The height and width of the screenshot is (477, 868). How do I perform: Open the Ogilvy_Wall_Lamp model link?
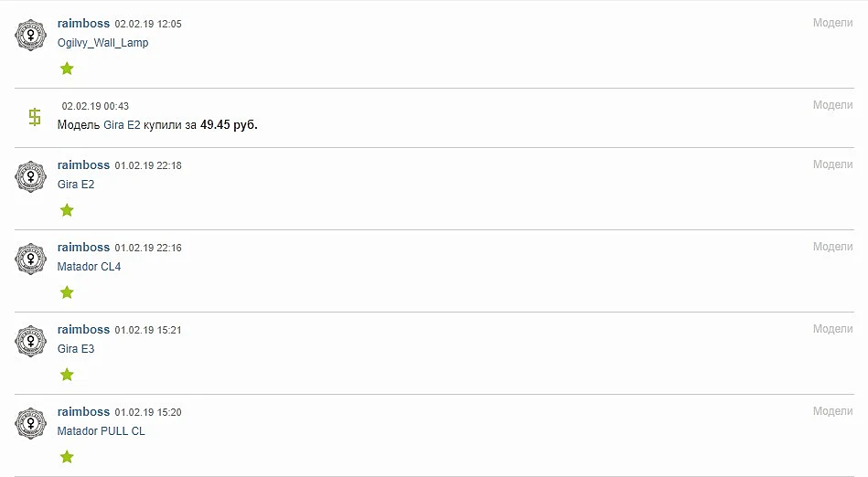click(103, 43)
